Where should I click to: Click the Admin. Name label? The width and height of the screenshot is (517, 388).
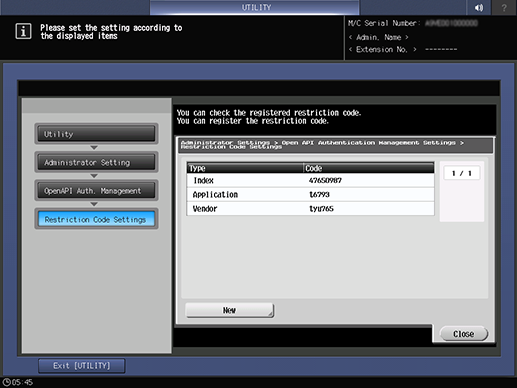pyautogui.click(x=378, y=37)
